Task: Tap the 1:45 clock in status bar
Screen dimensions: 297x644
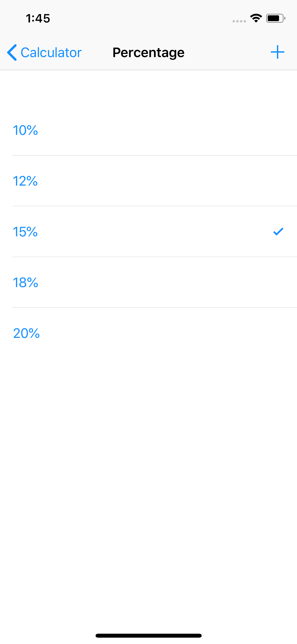Action: click(x=38, y=19)
